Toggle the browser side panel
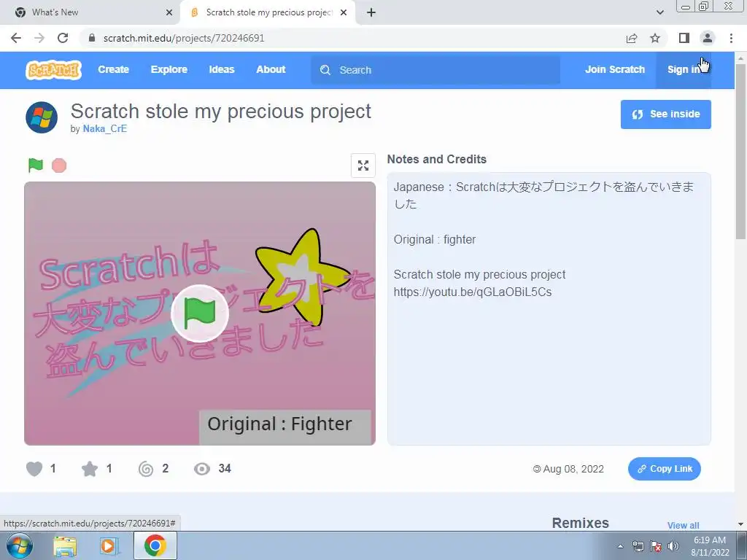Screen dimensions: 747x560 684,38
